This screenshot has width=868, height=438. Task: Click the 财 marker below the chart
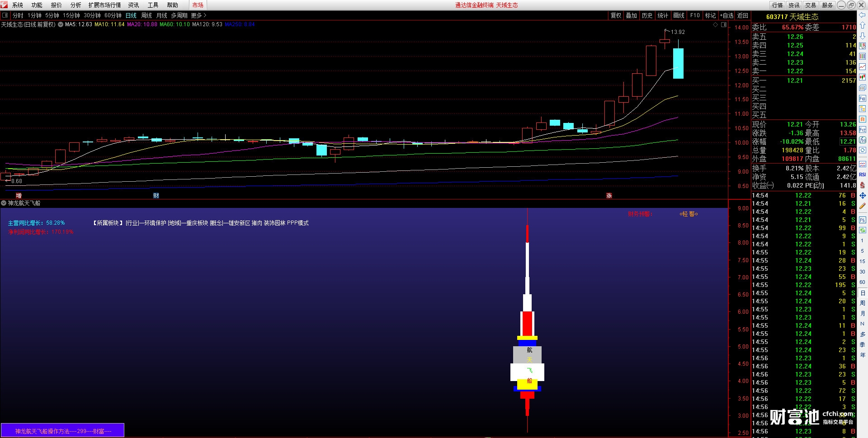tap(156, 196)
